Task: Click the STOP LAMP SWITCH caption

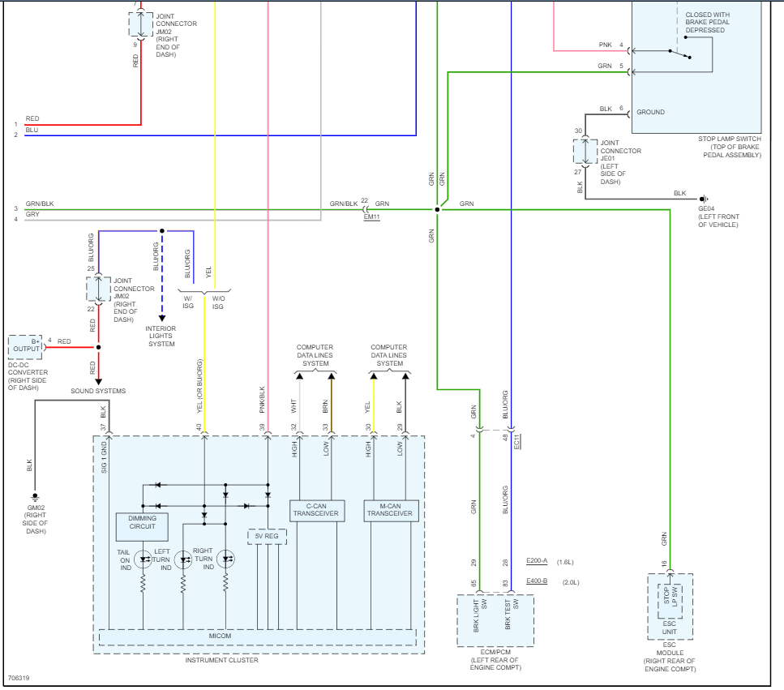Action: click(730, 147)
